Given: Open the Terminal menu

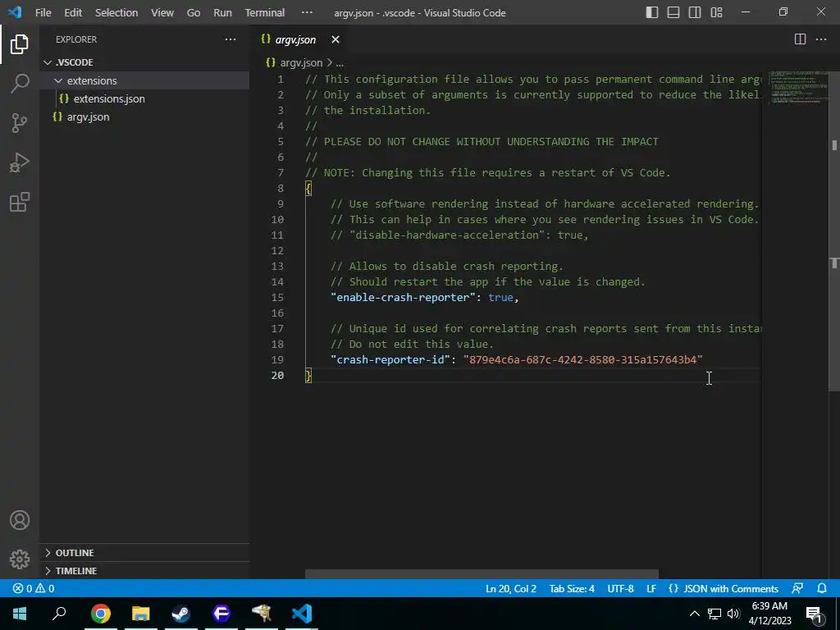Looking at the screenshot, I should click(x=265, y=12).
